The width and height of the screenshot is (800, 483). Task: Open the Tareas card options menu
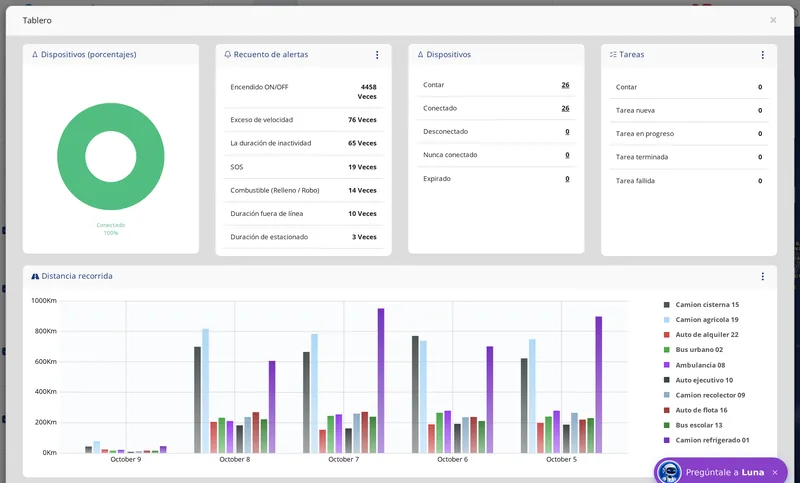(763, 55)
